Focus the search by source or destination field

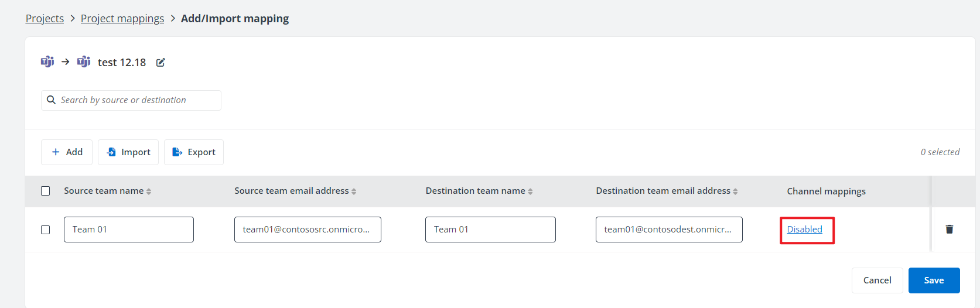coord(138,100)
